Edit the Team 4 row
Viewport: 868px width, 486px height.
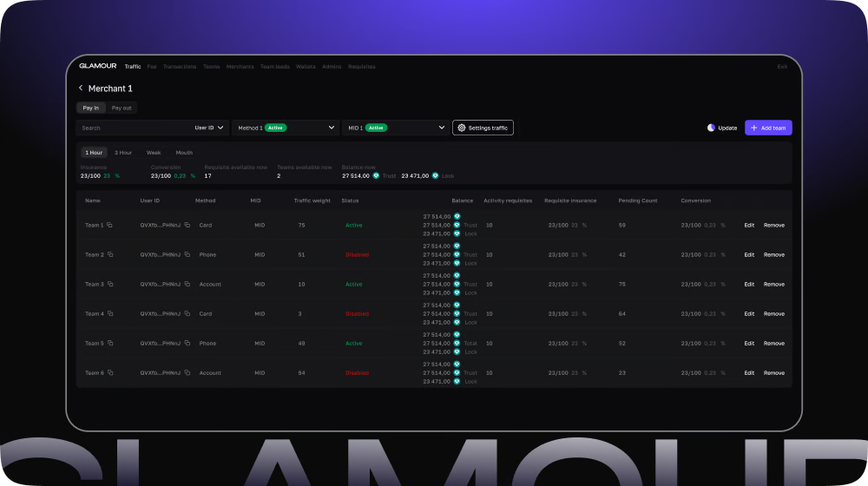tap(749, 314)
